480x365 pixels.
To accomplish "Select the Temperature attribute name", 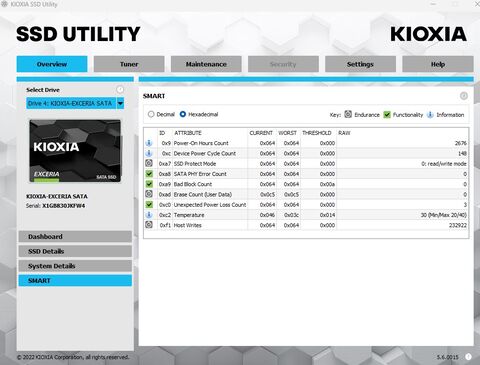I will (189, 215).
